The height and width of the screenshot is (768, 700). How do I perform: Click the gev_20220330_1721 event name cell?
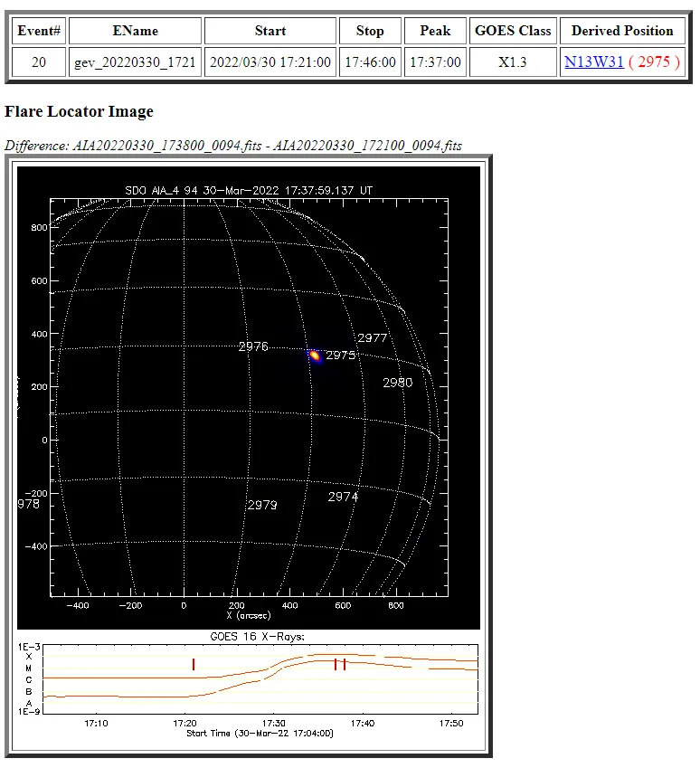135,62
